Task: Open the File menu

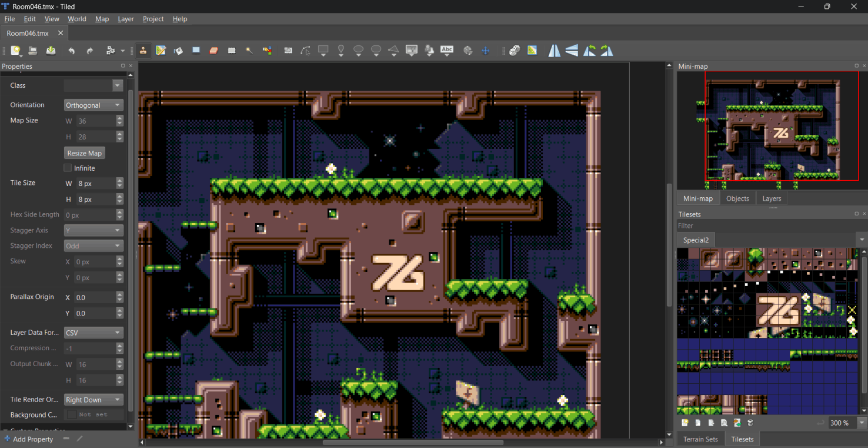Action: tap(9, 19)
